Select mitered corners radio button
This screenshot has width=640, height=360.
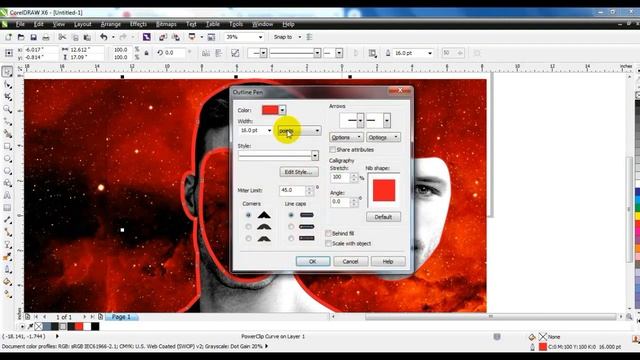(248, 215)
